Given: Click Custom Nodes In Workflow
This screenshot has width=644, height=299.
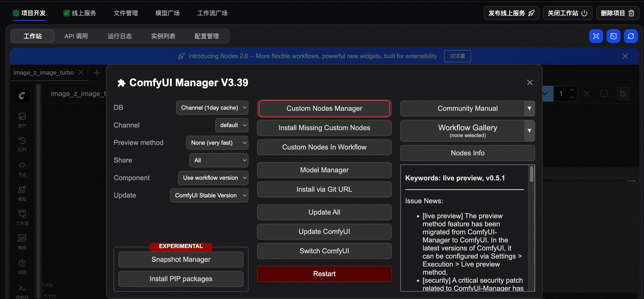Looking at the screenshot, I should click(x=324, y=147).
